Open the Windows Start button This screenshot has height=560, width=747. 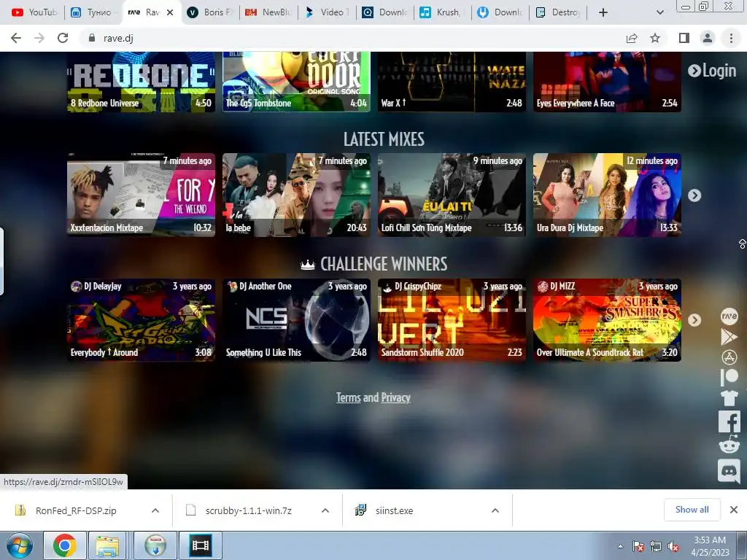click(x=19, y=545)
